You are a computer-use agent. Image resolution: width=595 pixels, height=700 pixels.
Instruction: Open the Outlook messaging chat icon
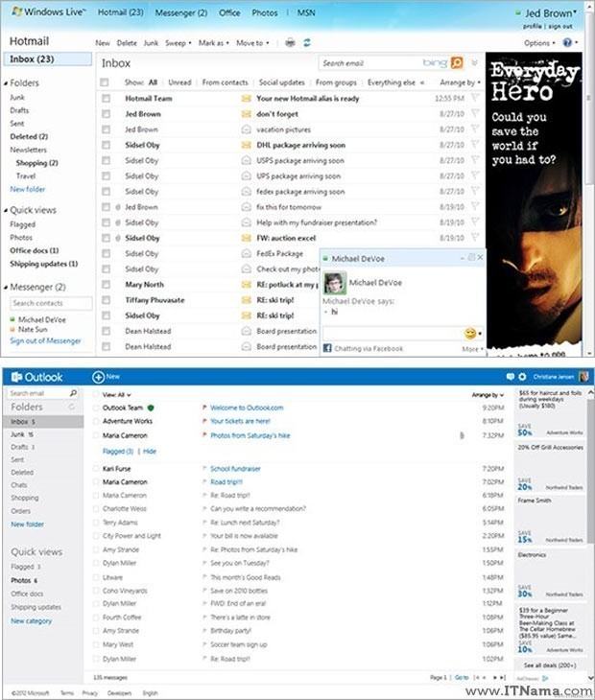coord(511,377)
